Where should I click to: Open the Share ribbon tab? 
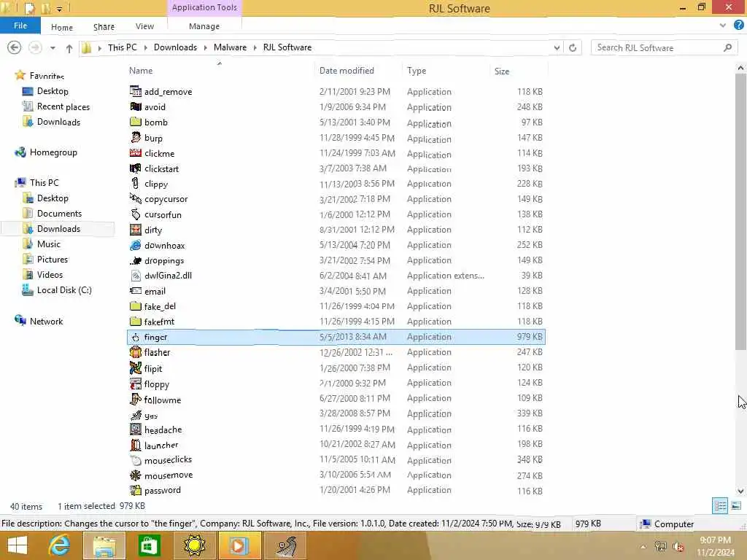pyautogui.click(x=104, y=27)
